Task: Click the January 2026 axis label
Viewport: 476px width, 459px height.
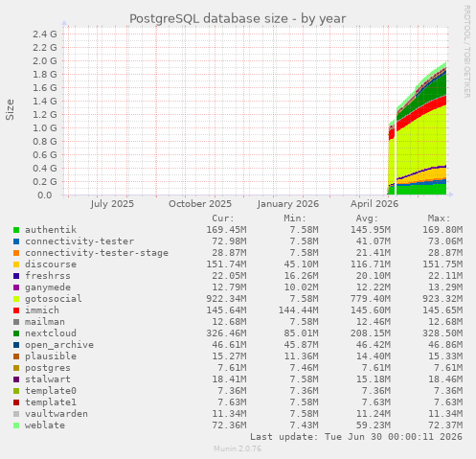Action: click(x=288, y=204)
